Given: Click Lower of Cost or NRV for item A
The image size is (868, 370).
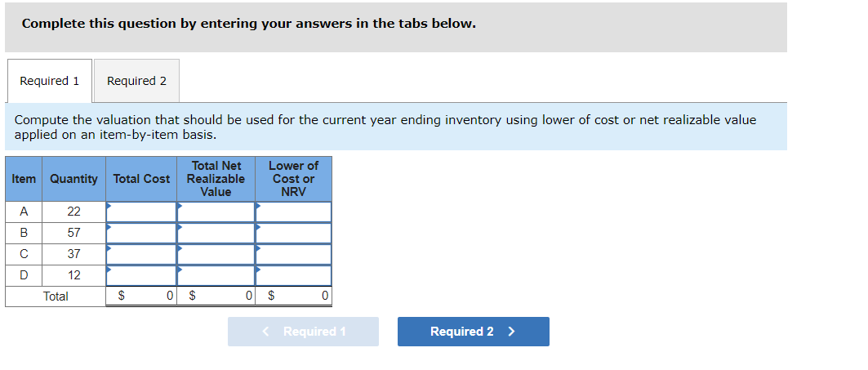Looking at the screenshot, I should click(x=293, y=212).
